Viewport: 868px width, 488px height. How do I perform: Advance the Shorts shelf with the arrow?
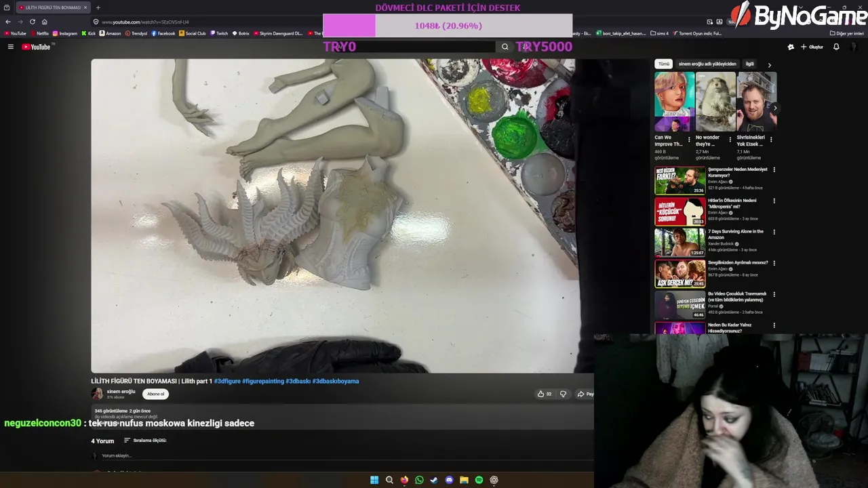point(775,108)
